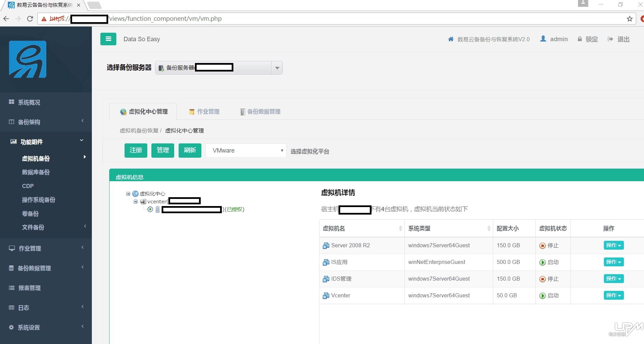
Task: Open the VMware platform dropdown
Action: tap(246, 151)
